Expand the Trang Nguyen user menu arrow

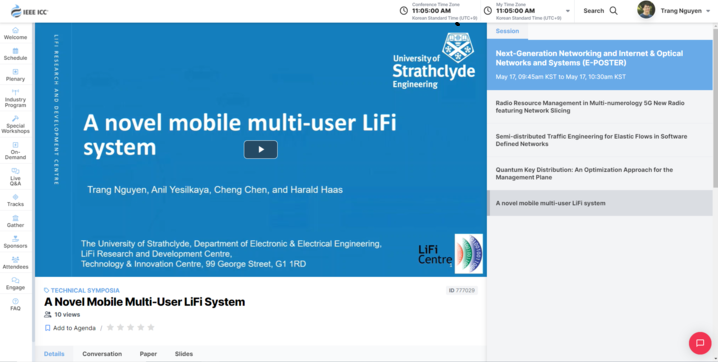(708, 11)
